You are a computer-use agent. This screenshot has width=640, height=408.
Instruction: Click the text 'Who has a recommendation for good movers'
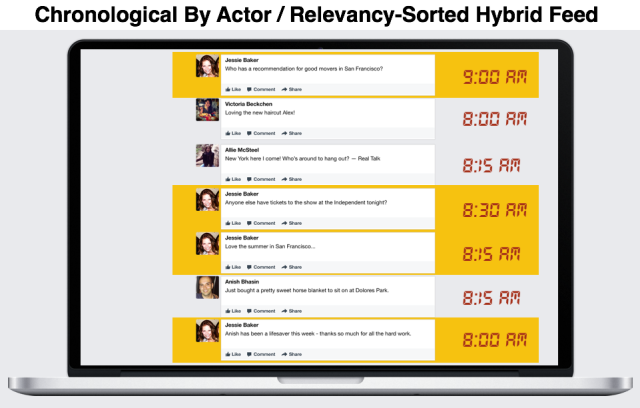coord(280,69)
